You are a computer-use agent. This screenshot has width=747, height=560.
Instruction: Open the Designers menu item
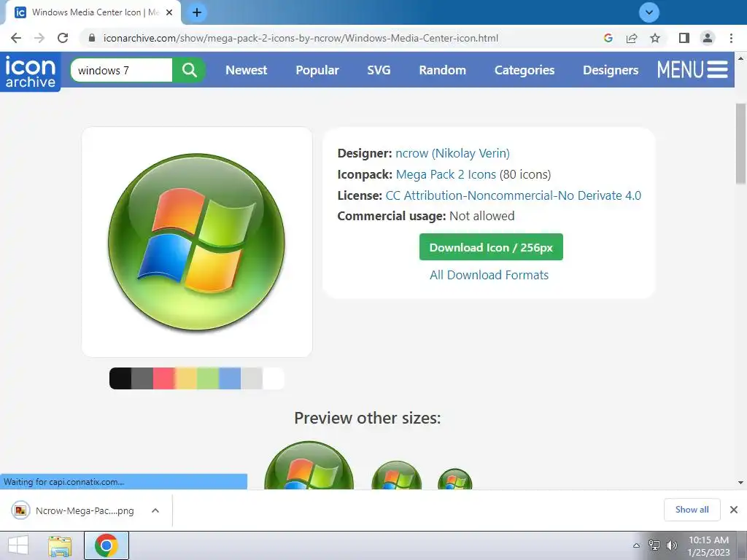pos(611,71)
